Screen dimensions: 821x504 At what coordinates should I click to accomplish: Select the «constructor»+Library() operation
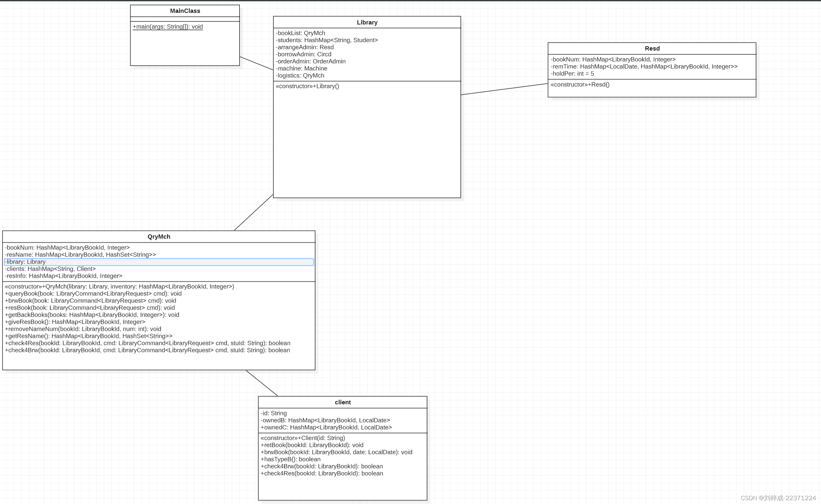[307, 86]
